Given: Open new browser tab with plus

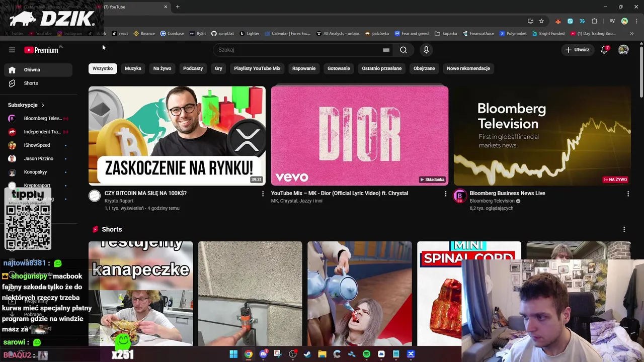Looking at the screenshot, I should tap(178, 7).
